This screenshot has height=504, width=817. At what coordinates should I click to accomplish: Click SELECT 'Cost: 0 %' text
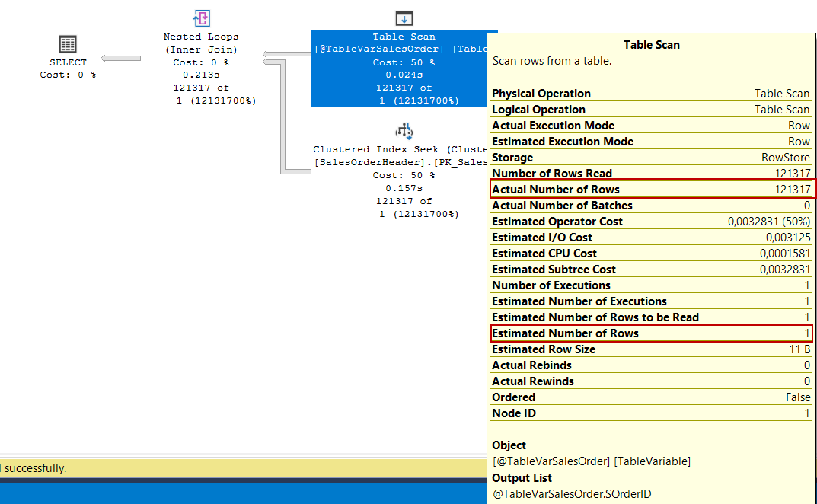69,75
